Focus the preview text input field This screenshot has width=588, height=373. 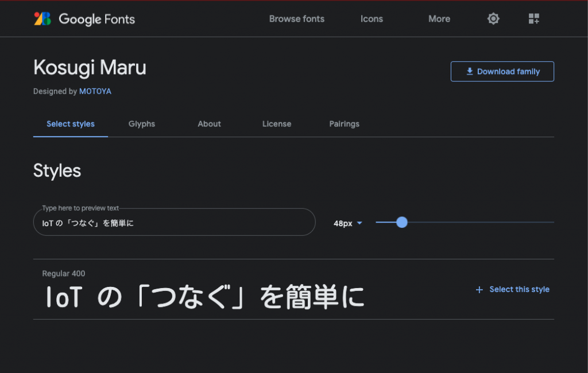pos(175,222)
